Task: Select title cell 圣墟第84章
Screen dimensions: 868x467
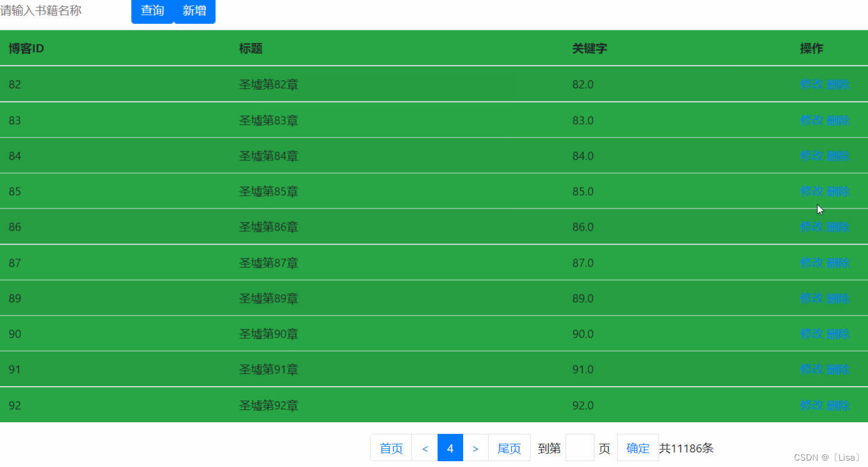Action: (x=269, y=156)
